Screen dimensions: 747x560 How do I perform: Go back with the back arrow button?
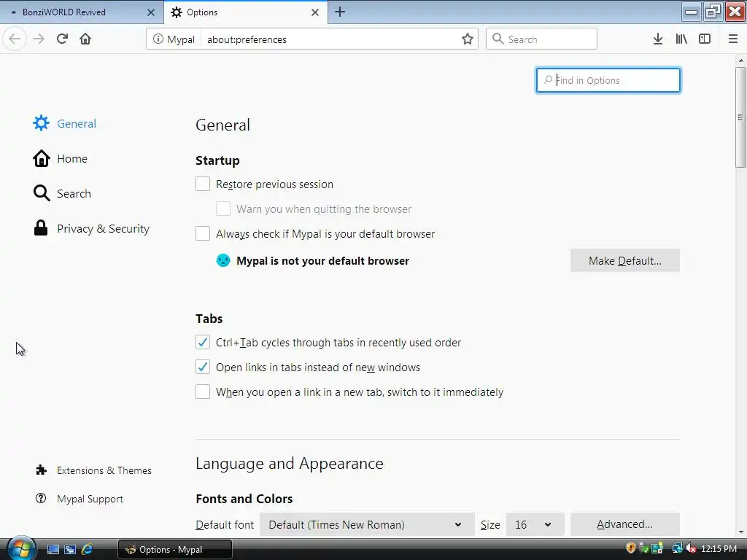point(15,39)
